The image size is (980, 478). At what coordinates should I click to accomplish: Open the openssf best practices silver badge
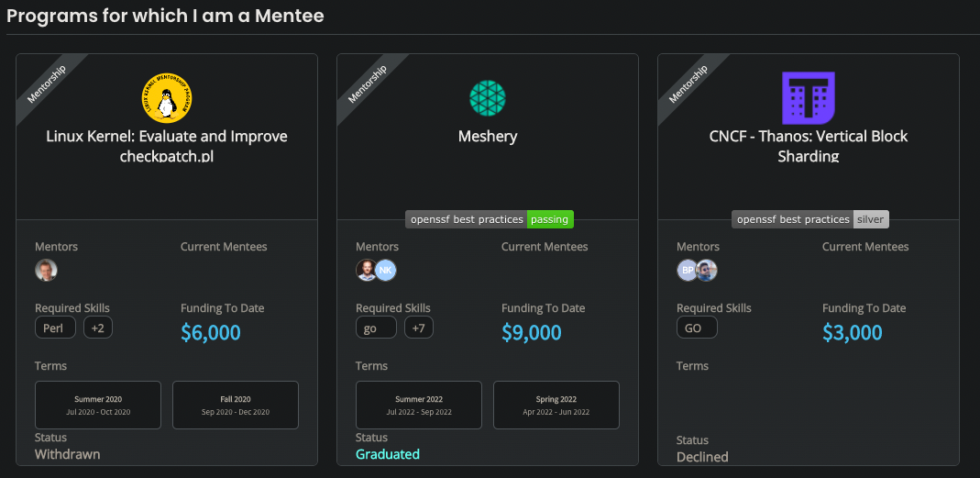(x=810, y=219)
